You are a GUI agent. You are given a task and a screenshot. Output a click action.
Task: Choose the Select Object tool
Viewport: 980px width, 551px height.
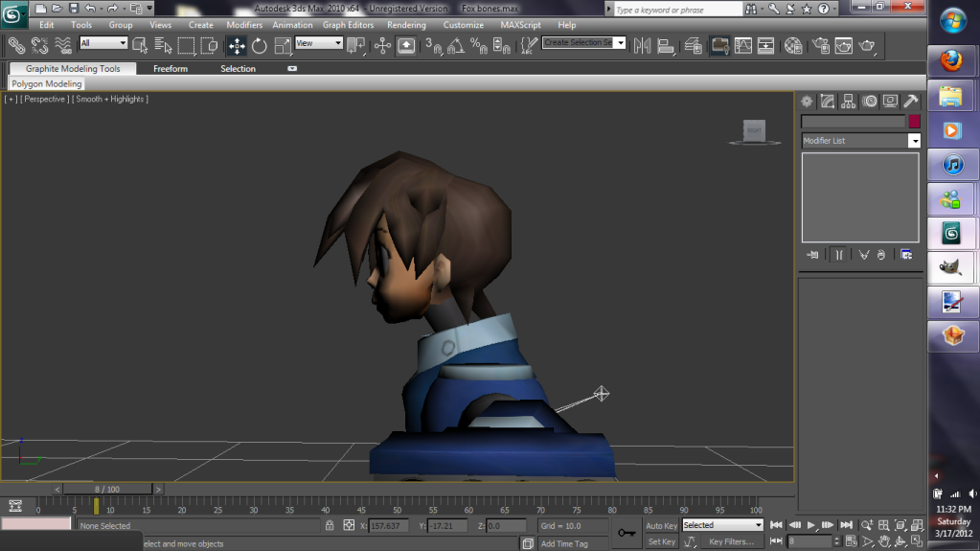pyautogui.click(x=140, y=46)
